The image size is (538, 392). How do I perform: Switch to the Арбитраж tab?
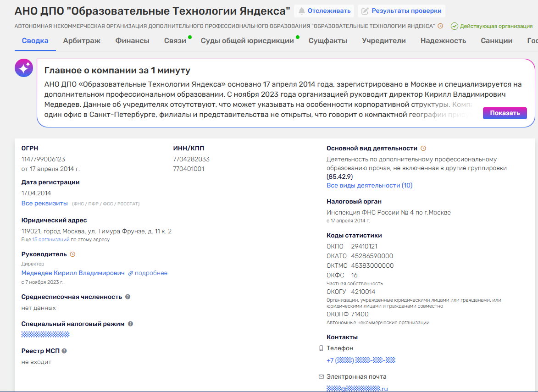82,41
